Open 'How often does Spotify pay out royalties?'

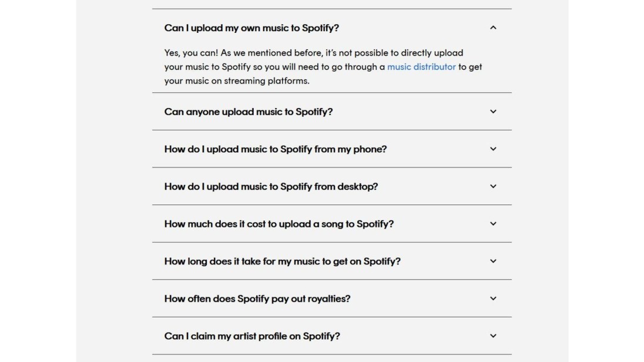pyautogui.click(x=257, y=299)
